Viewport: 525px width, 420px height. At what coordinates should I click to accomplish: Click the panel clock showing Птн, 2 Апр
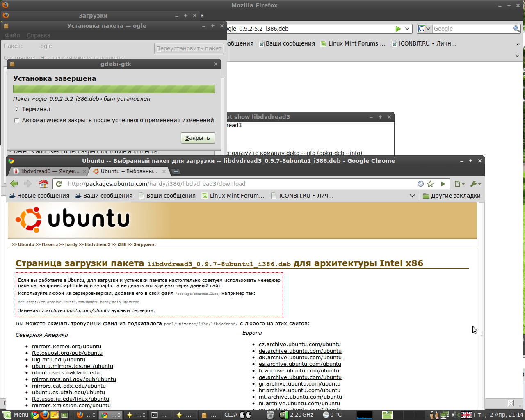tap(499, 415)
